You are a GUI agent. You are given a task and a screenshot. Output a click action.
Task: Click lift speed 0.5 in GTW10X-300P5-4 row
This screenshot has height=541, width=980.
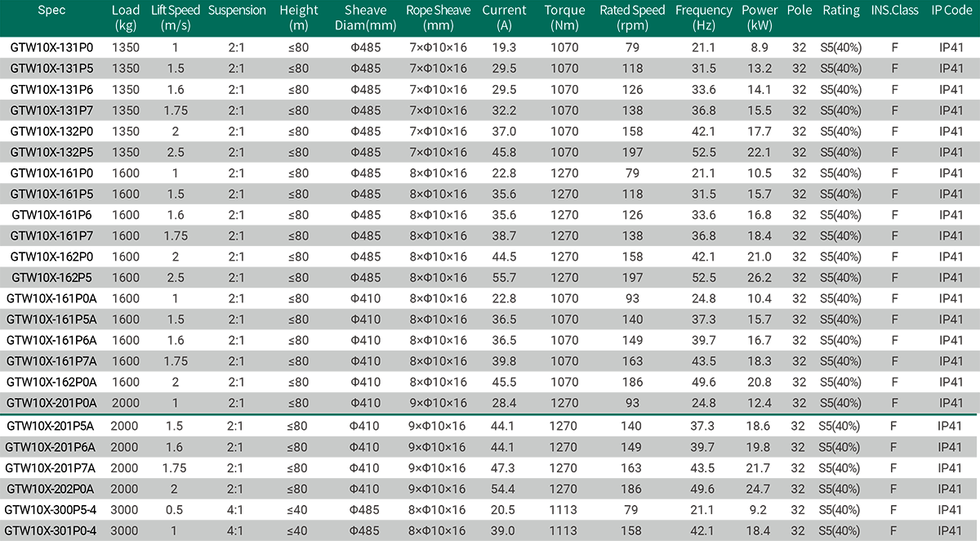click(x=174, y=509)
